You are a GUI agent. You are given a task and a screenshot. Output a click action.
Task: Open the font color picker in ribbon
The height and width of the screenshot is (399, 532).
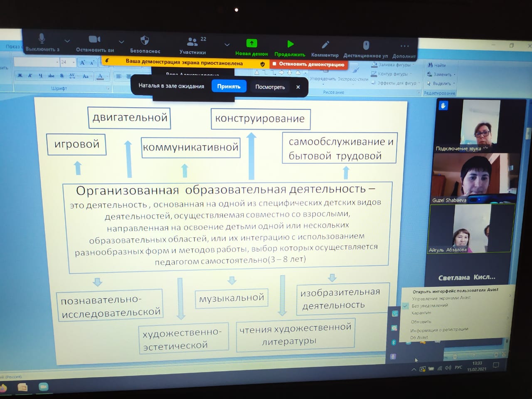coord(100,76)
